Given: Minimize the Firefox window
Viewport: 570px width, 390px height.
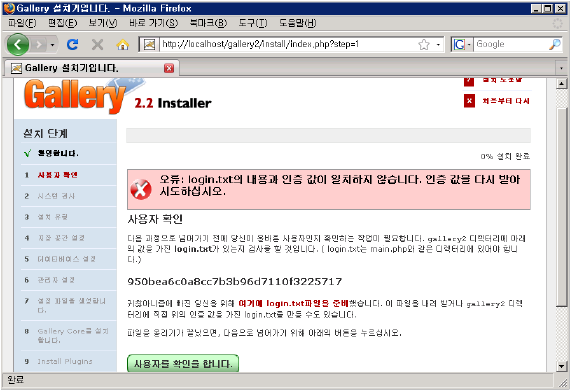Looking at the screenshot, I should point(535,8).
